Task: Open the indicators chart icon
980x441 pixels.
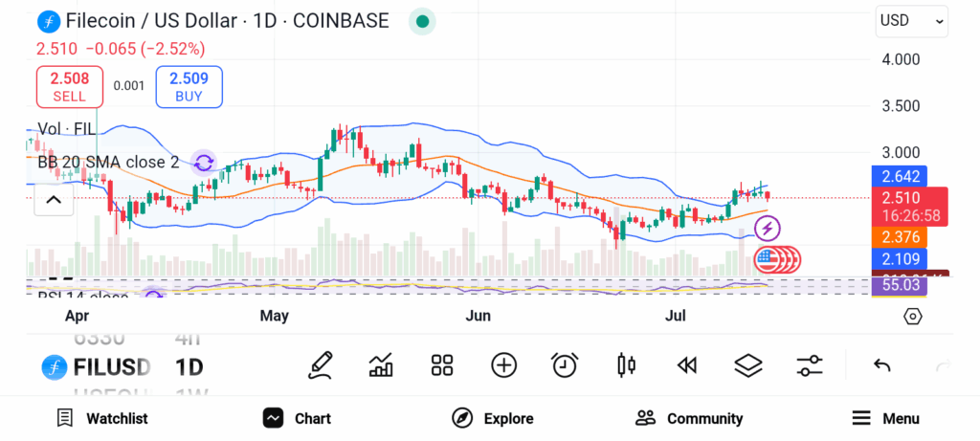Action: [381, 364]
